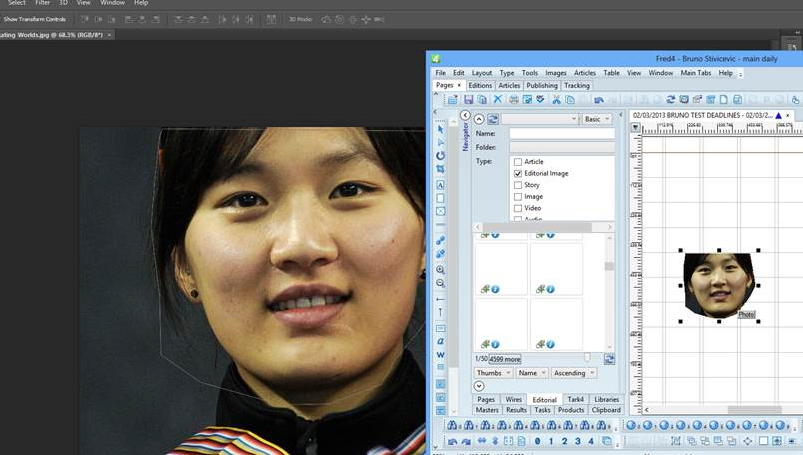Click the Photoshop 3D orbit mode icon
Screen dimensions: 803x455
(x=326, y=19)
